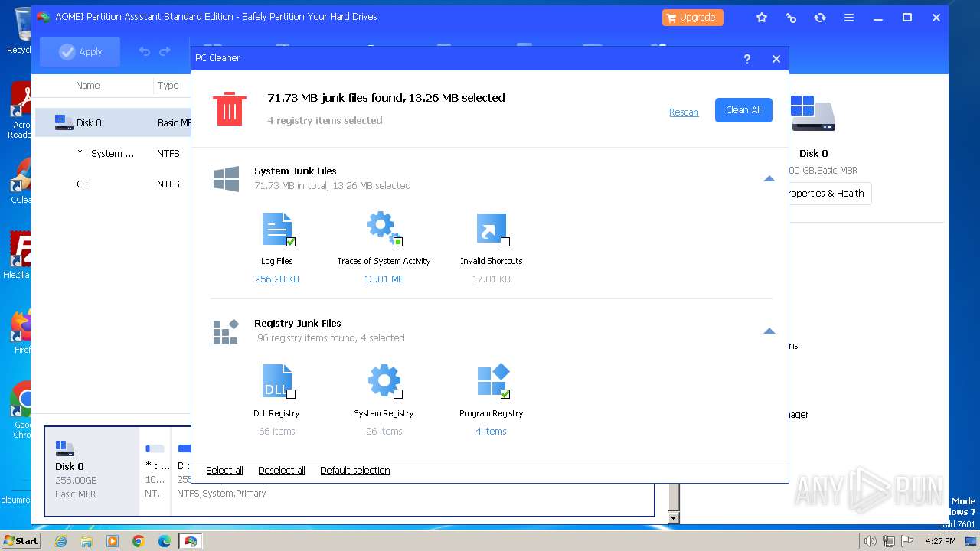Click the Select all link
The height and width of the screenshot is (551, 980).
coord(224,471)
